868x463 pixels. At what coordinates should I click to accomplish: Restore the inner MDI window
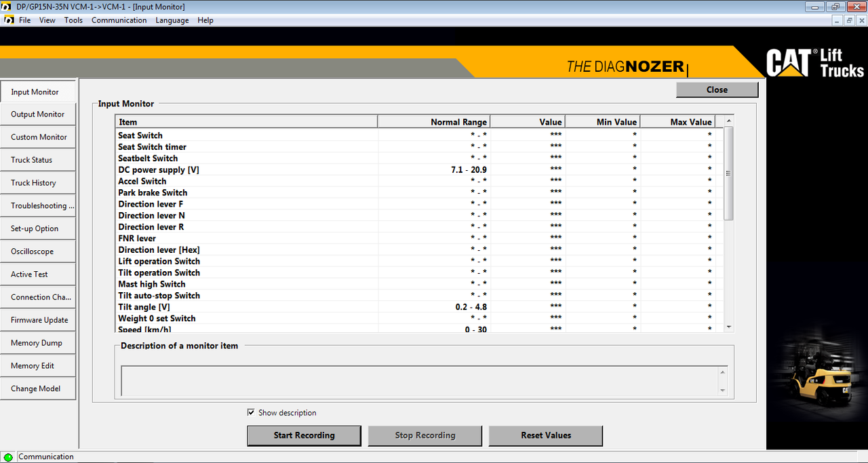[849, 21]
